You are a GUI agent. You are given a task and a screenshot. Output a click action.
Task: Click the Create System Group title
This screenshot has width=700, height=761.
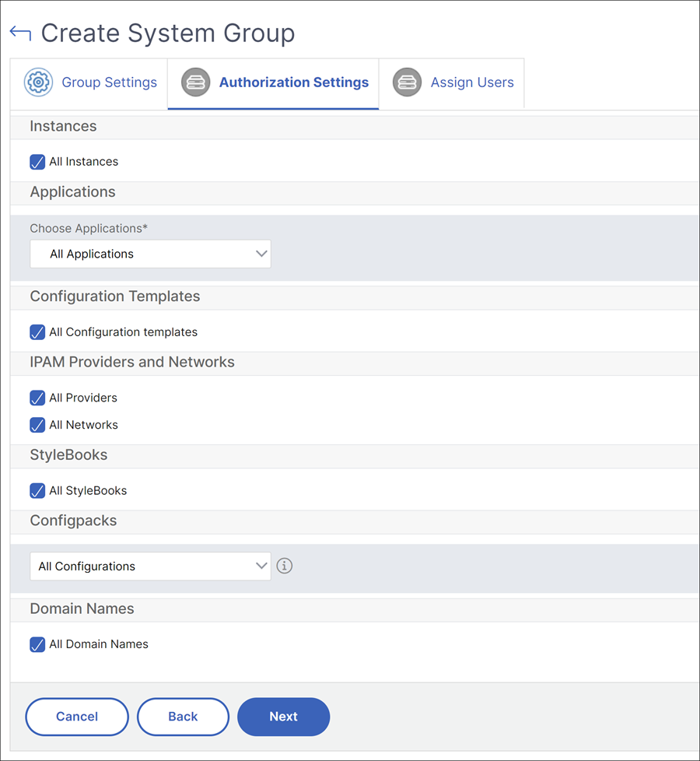168,33
